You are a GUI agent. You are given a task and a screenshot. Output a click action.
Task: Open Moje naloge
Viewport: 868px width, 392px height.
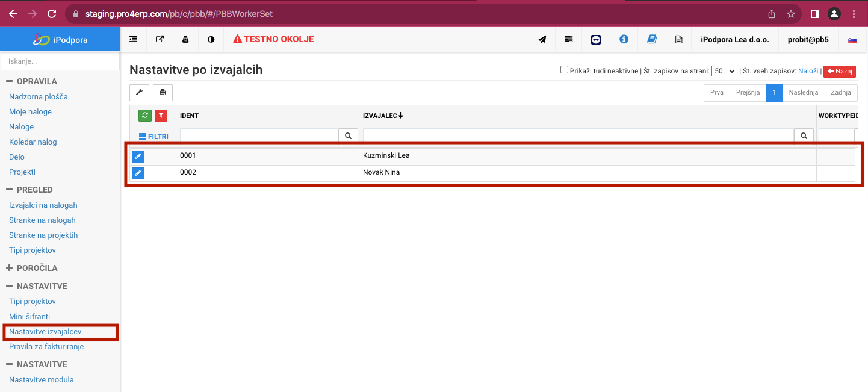[30, 111]
